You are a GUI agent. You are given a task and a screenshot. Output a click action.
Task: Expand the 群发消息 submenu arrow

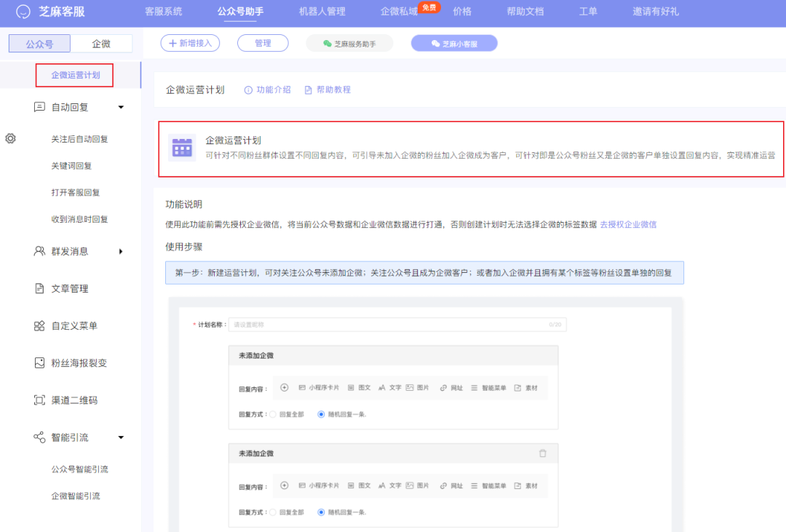coord(121,251)
